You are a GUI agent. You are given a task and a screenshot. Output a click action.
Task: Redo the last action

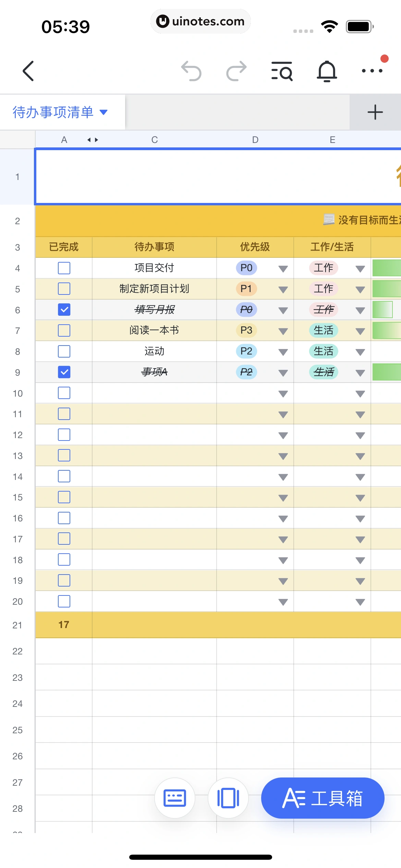point(236,71)
